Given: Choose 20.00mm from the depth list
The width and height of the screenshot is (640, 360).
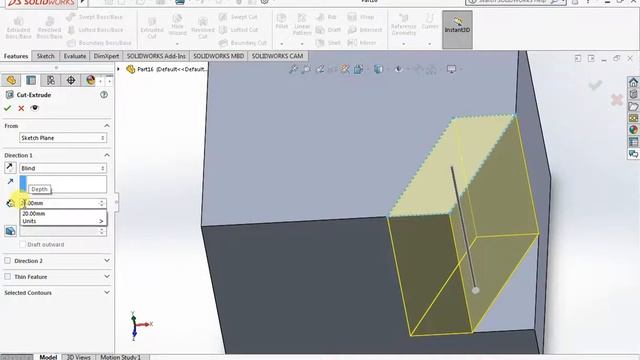Looking at the screenshot, I should [63, 213].
